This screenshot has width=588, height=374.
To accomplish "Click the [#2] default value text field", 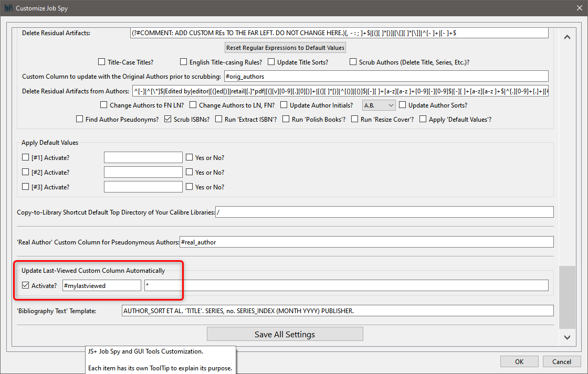I will (143, 172).
